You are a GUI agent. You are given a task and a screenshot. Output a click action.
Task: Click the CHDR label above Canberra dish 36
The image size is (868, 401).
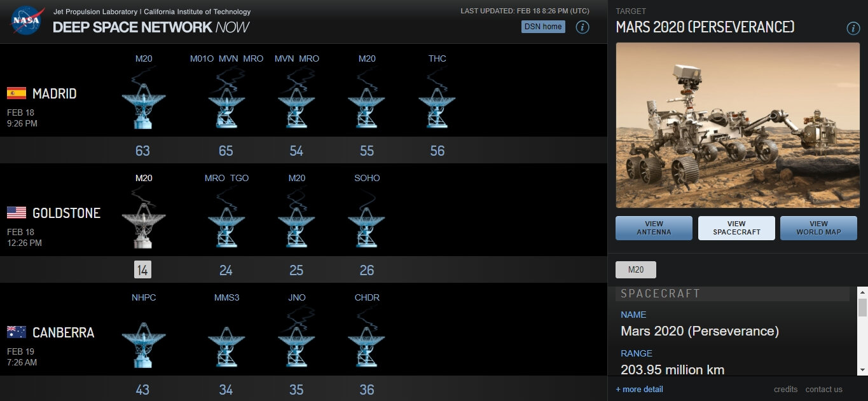coord(367,297)
